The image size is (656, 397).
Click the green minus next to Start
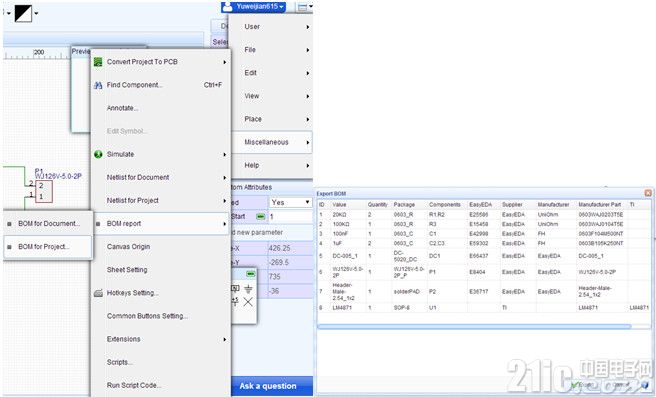tap(260, 217)
